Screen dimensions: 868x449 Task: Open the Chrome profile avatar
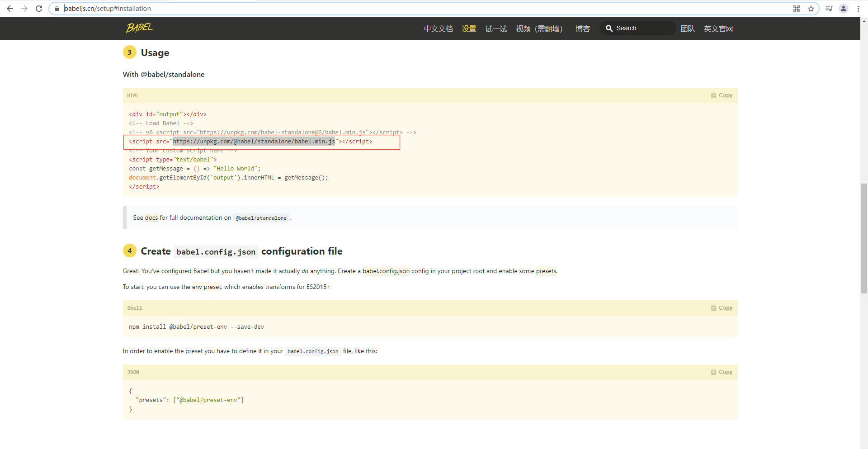(844, 9)
